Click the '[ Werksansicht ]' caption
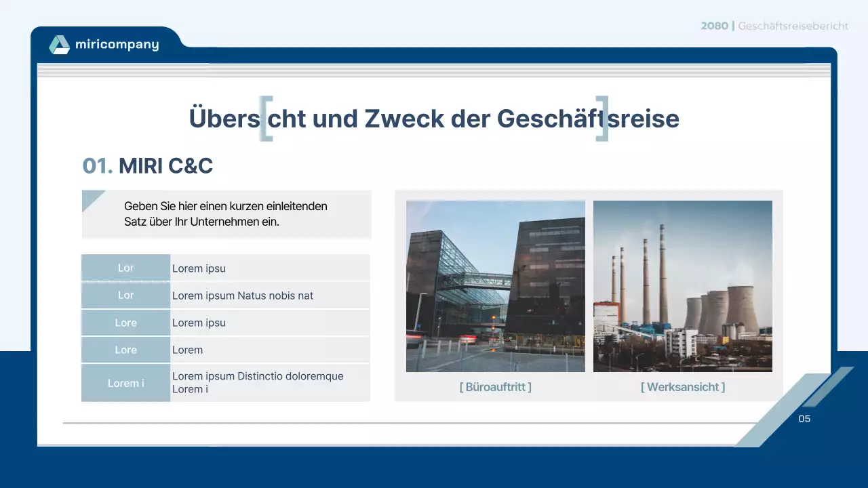The width and height of the screenshot is (868, 488). 682,386
